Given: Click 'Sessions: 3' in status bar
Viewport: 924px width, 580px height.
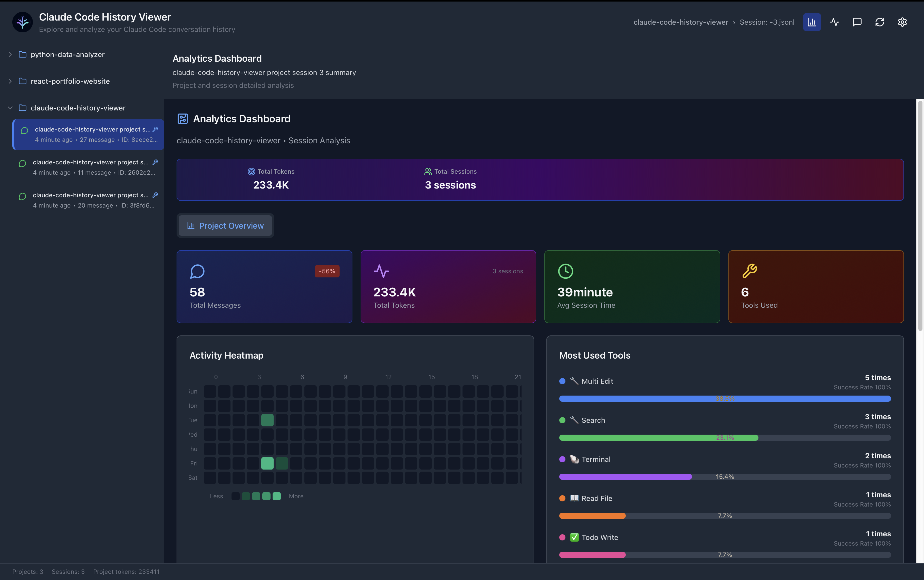Looking at the screenshot, I should tap(68, 572).
